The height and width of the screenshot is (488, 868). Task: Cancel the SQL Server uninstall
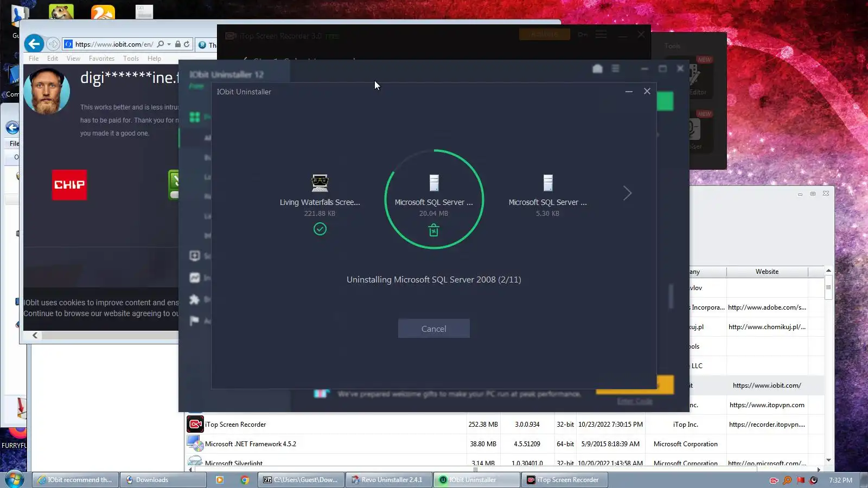point(433,329)
